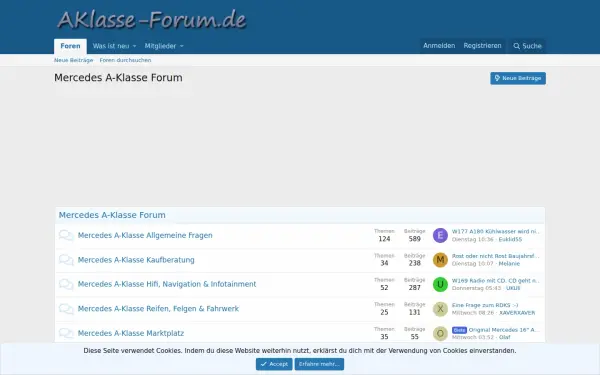Click the timestamp Mittwoch 08:26

pyautogui.click(x=473, y=313)
